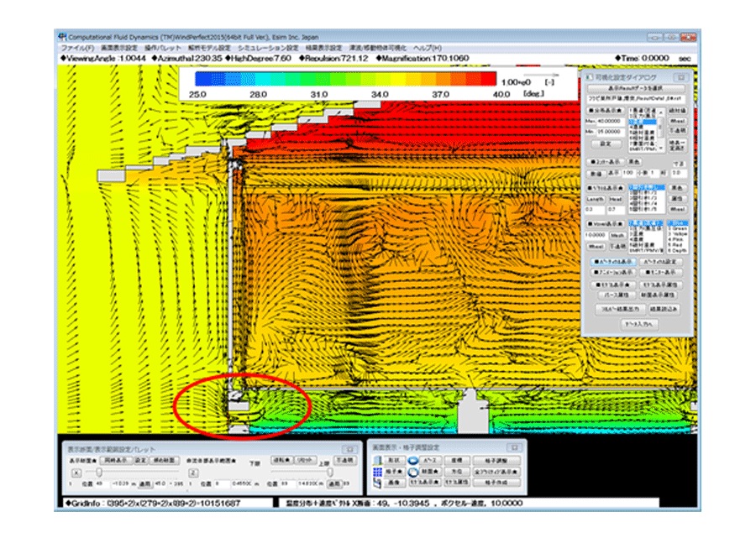Open the 解析モデル設定 menu
Image resolution: width=756 pixels, height=538 pixels.
coord(209,48)
